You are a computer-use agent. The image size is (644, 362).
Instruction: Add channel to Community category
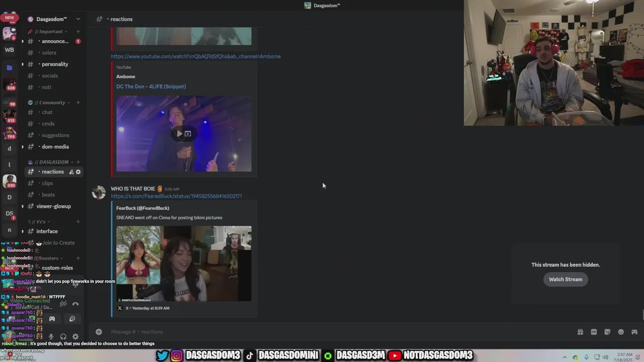(78, 103)
